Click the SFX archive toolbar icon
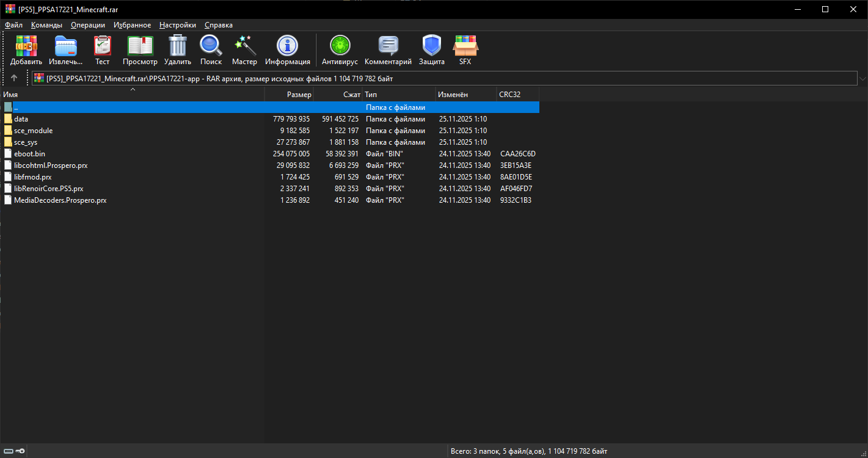This screenshot has width=868, height=458. click(x=465, y=46)
